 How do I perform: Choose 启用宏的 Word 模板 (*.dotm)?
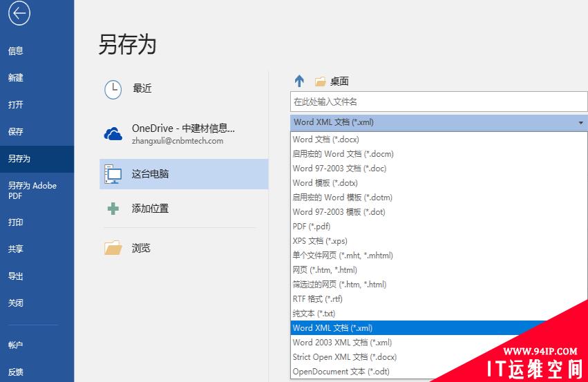439,197
